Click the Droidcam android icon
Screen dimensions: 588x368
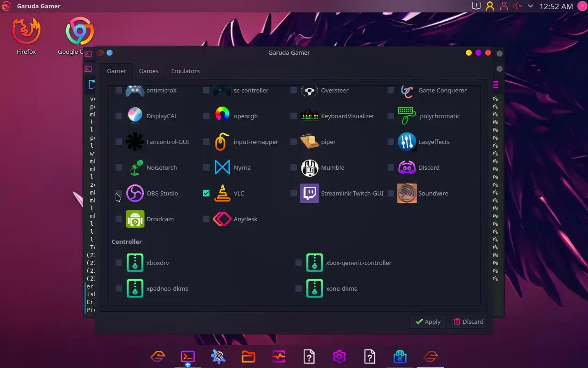(x=135, y=219)
